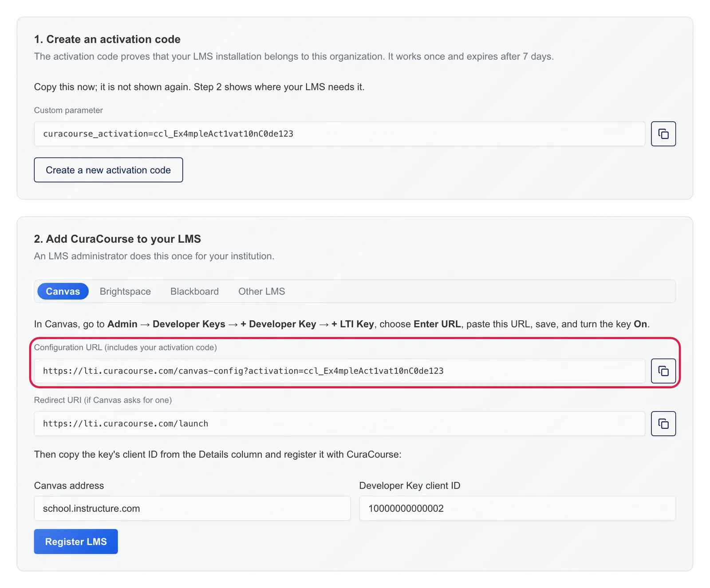The width and height of the screenshot is (710, 588).
Task: Click the Register LMS button
Action: 76,541
